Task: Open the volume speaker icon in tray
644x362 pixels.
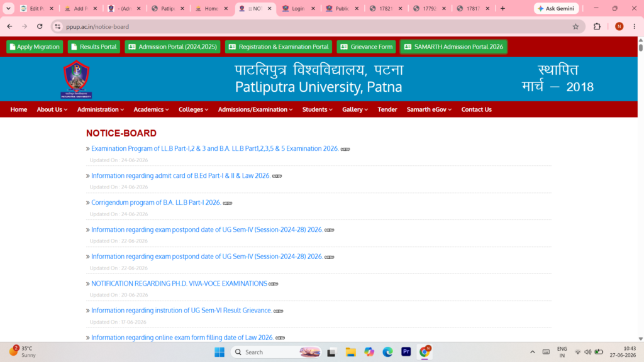Action: 588,352
